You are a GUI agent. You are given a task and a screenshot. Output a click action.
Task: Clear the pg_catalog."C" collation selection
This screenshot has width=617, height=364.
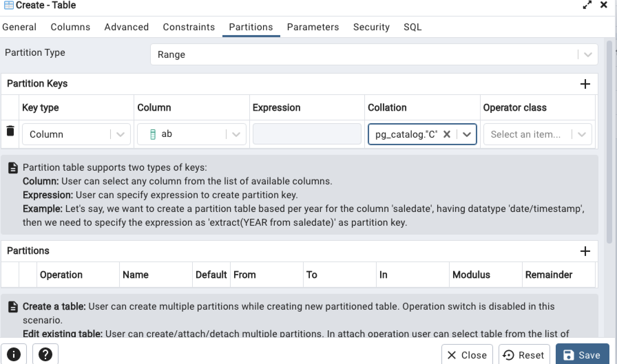pos(447,134)
